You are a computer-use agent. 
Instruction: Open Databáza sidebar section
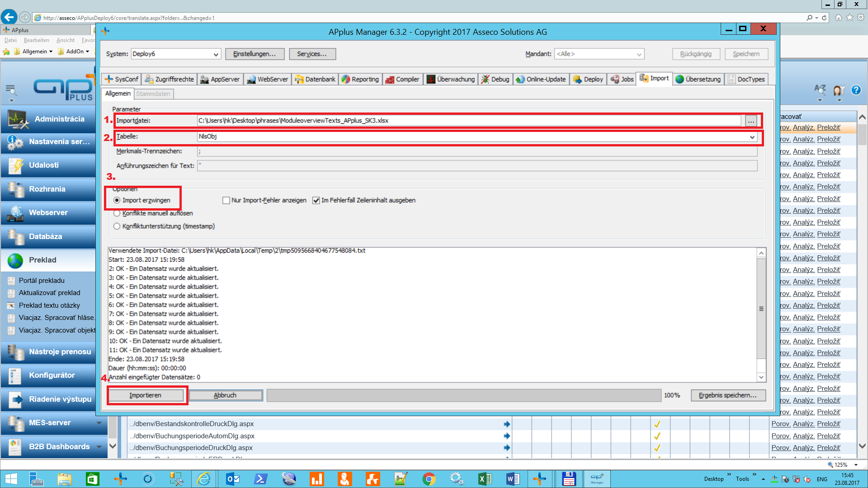coord(48,237)
